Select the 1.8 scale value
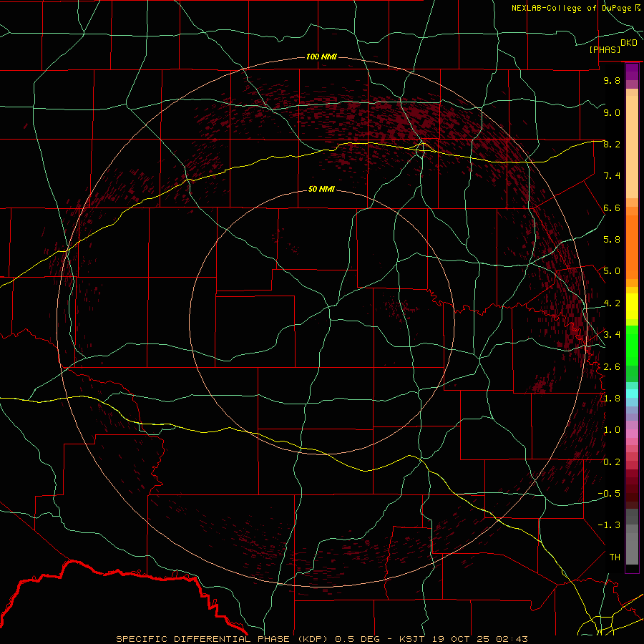This screenshot has height=644, width=644. tap(612, 399)
